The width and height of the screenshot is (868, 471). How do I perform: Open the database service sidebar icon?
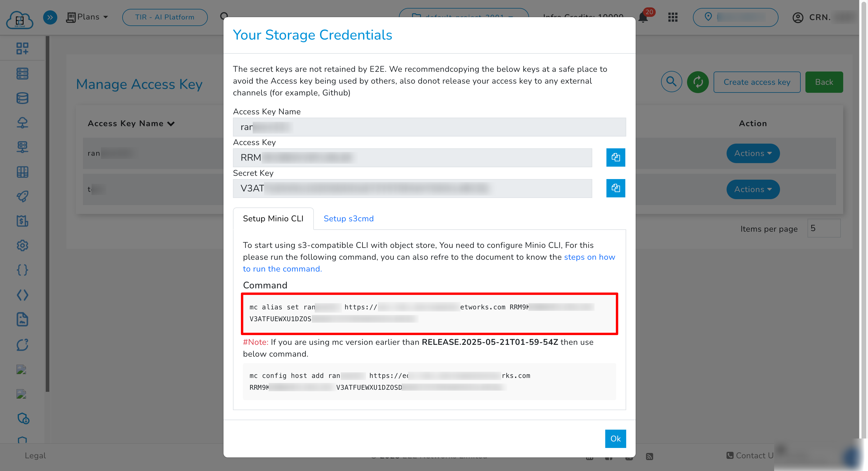pos(22,98)
